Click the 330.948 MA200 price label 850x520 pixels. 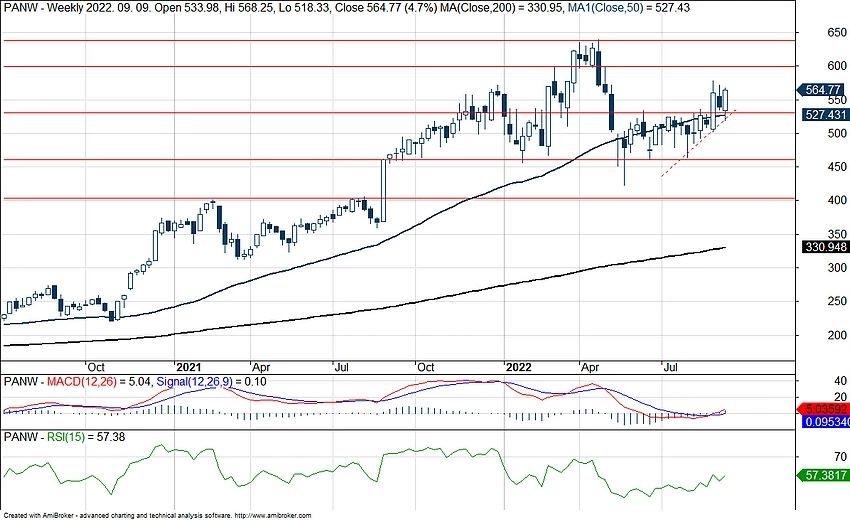(x=825, y=247)
